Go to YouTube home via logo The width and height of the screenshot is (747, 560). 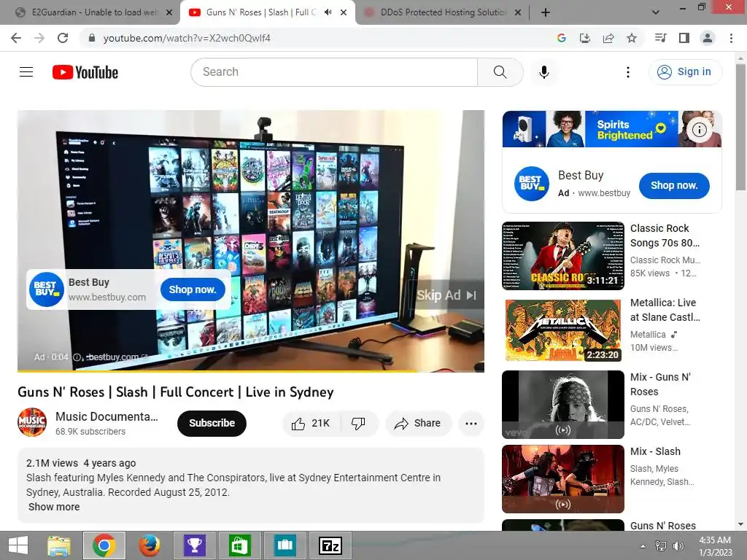click(85, 72)
